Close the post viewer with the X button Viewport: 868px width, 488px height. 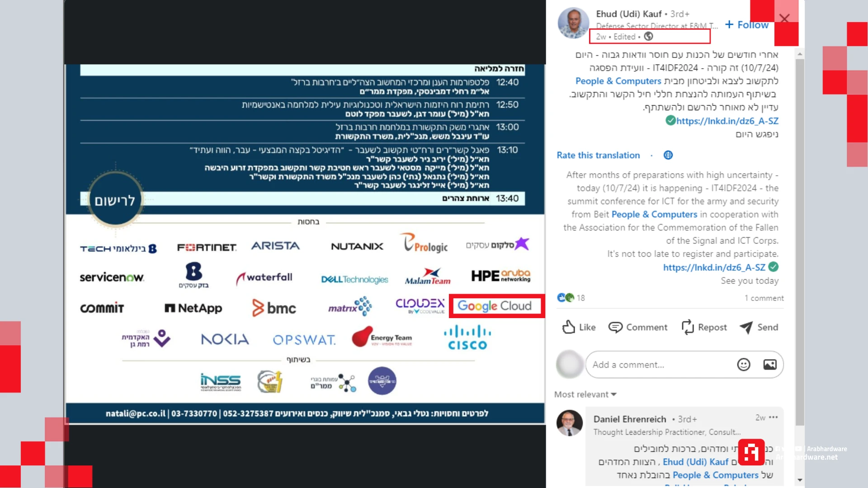point(784,19)
